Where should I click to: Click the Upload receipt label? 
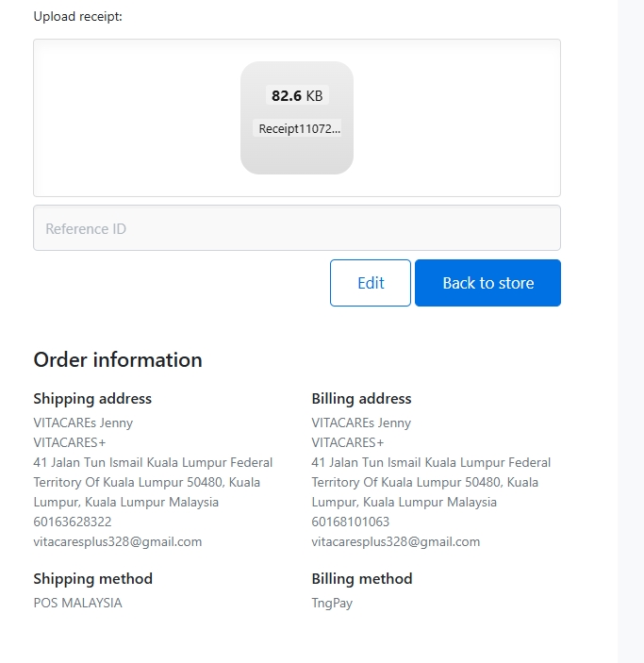click(78, 16)
